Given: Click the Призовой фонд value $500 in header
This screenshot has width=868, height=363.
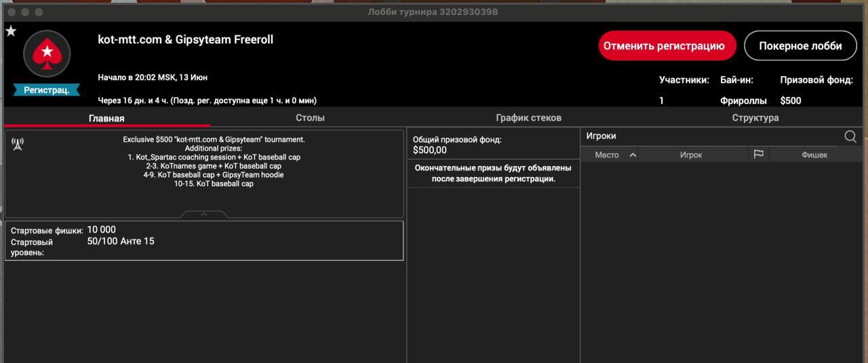Looking at the screenshot, I should pyautogui.click(x=791, y=101).
